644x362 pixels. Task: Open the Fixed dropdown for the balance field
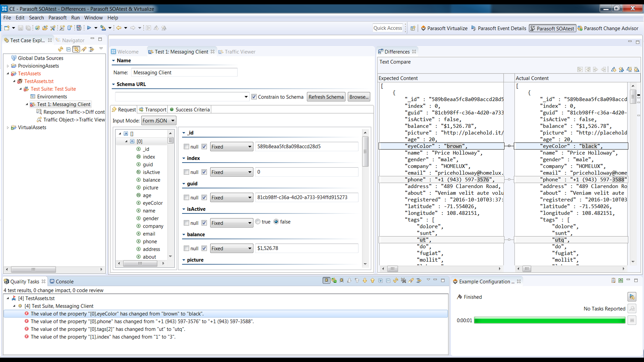[231, 248]
